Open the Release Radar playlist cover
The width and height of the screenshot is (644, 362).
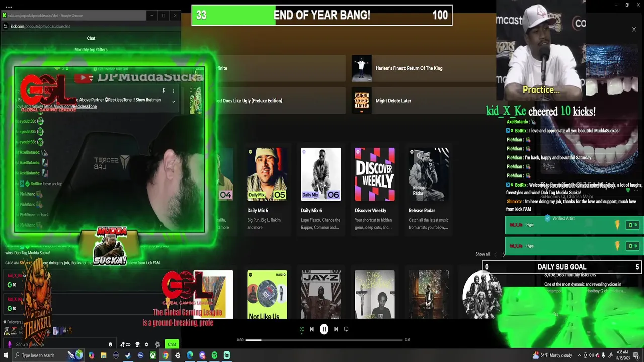(x=429, y=174)
